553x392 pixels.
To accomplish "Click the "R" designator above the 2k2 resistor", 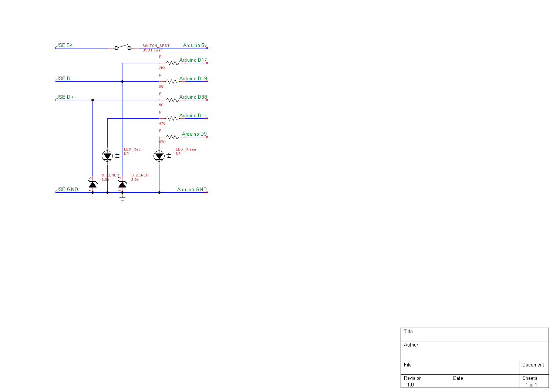I will [x=160, y=57].
